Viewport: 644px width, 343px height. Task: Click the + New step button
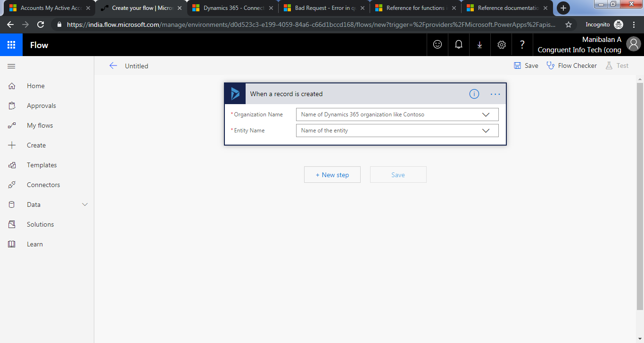pyautogui.click(x=332, y=175)
